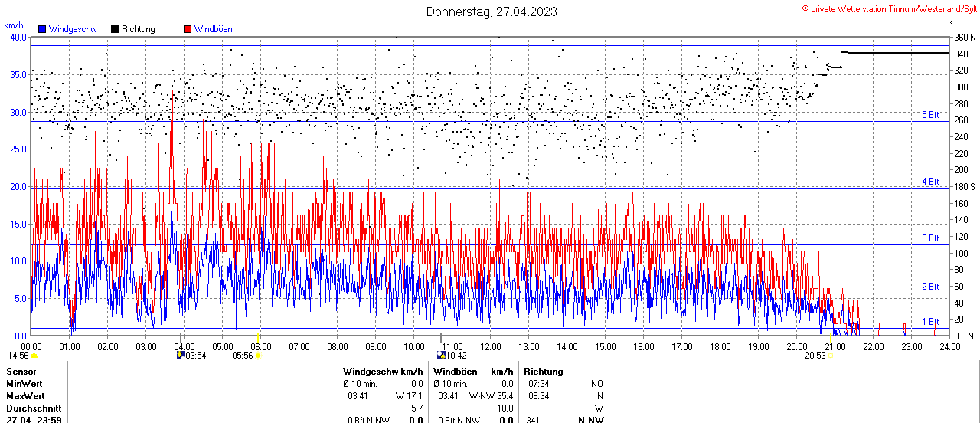Click the 4 Bft threshold label
This screenshot has height=423, width=980.
[930, 182]
